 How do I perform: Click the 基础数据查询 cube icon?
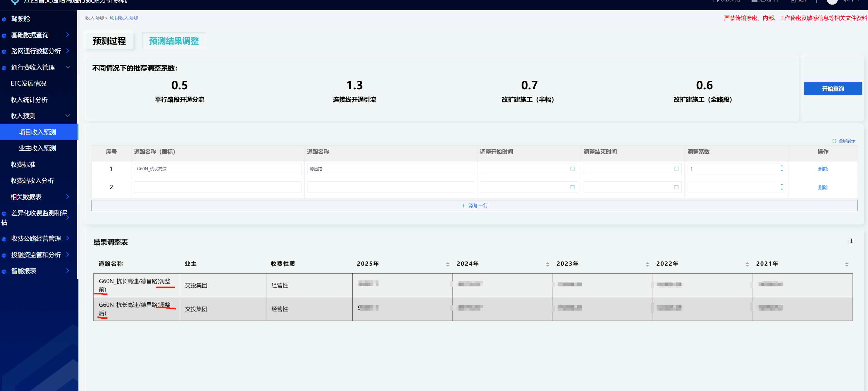(4, 36)
